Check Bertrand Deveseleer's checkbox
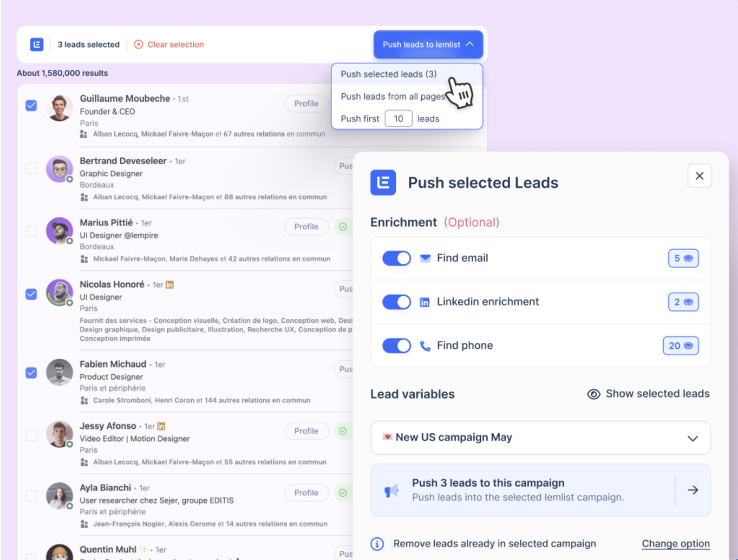 pyautogui.click(x=31, y=168)
